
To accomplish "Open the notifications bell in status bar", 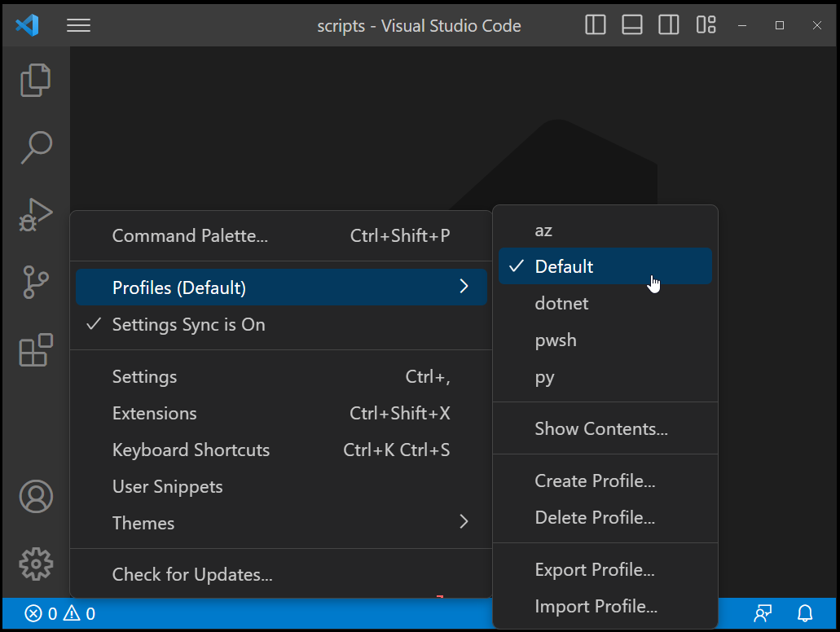I will [805, 613].
